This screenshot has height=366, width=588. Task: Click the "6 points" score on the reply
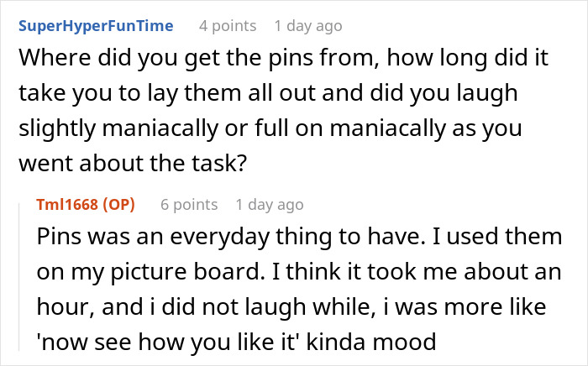[188, 204]
